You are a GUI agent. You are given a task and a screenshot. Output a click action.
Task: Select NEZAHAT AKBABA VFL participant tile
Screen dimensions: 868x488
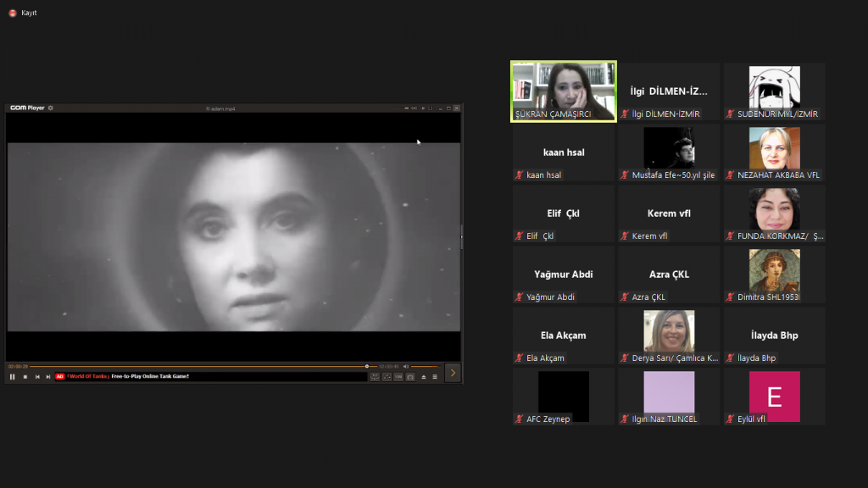[774, 152]
